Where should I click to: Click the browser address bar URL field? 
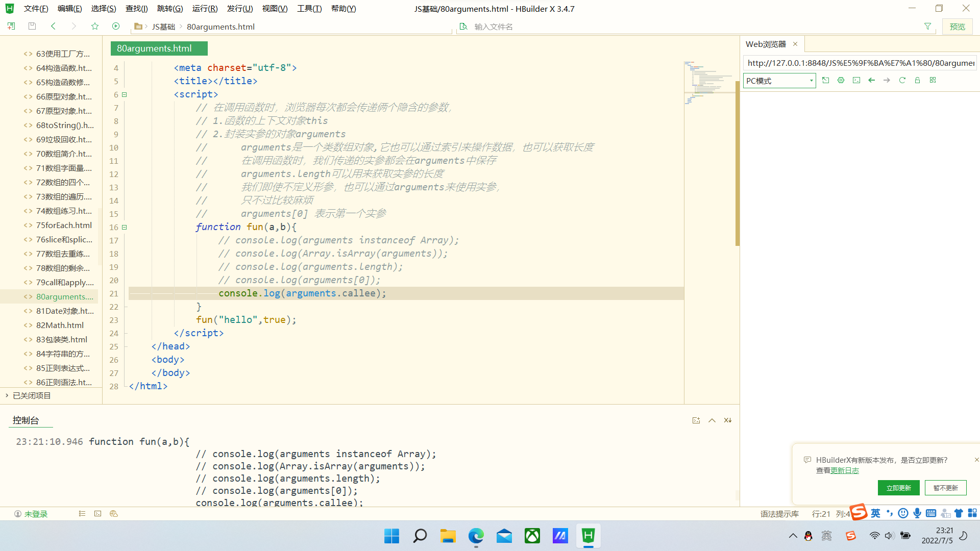tap(860, 63)
